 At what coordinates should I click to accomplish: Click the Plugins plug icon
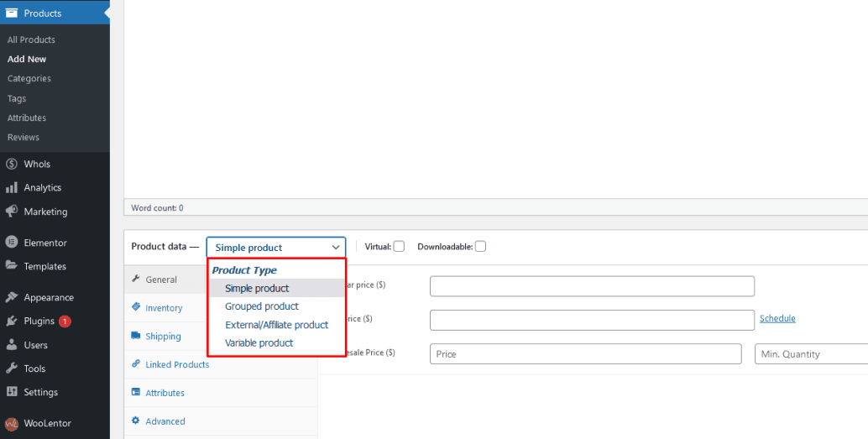click(x=12, y=321)
